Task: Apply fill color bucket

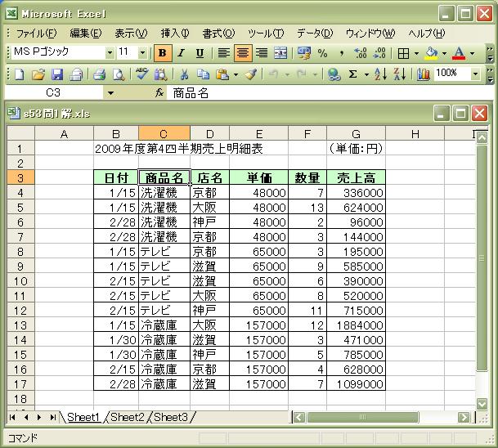Action: tap(431, 53)
